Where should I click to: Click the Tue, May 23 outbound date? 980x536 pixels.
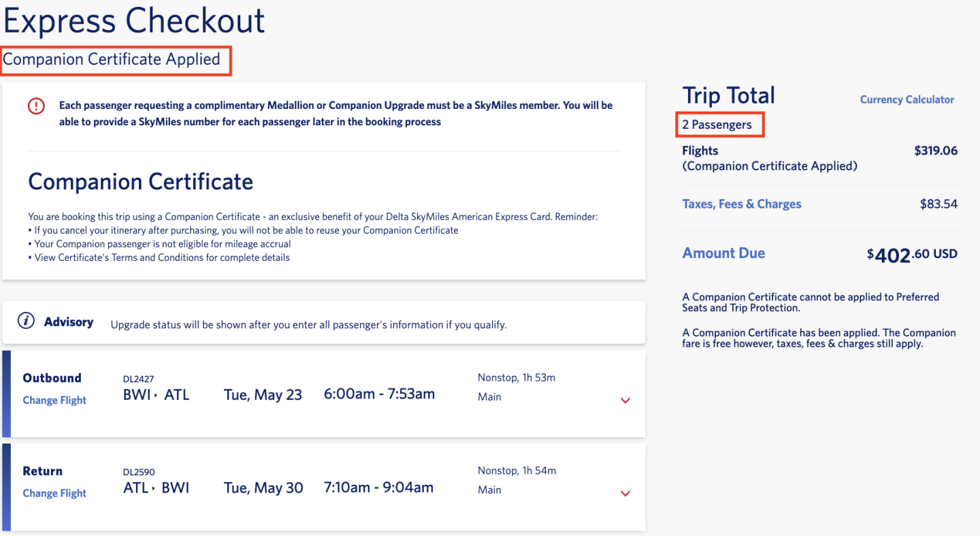(x=263, y=395)
